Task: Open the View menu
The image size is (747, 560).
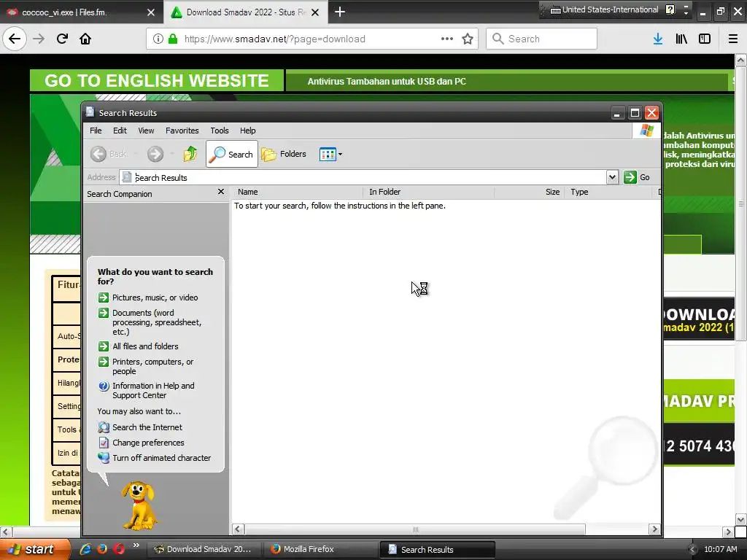Action: 146,131
